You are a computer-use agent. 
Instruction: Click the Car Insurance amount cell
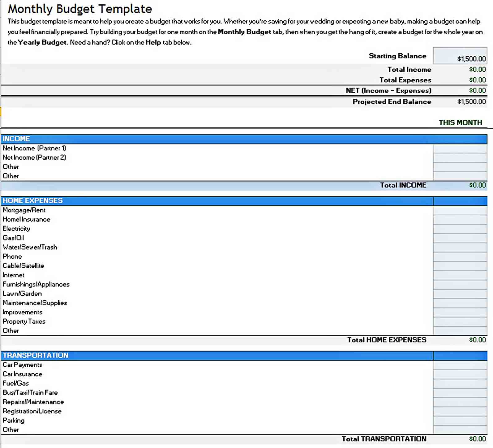(x=460, y=374)
